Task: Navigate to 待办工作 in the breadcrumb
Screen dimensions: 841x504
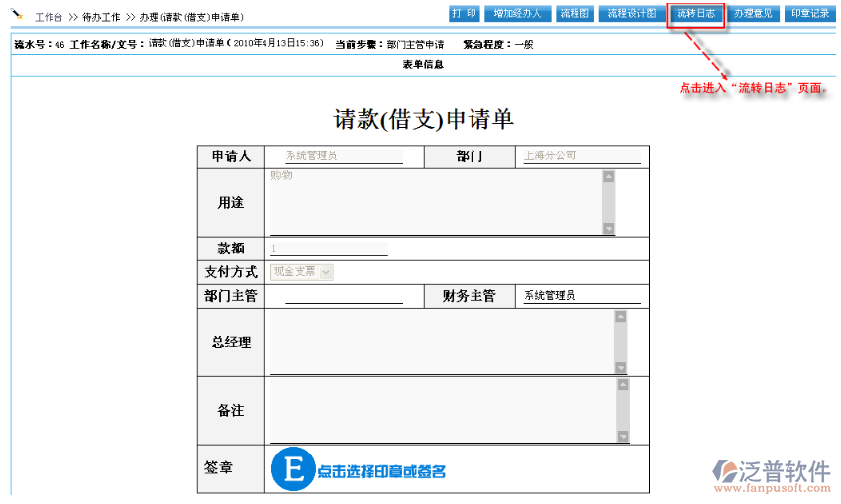Action: point(102,18)
